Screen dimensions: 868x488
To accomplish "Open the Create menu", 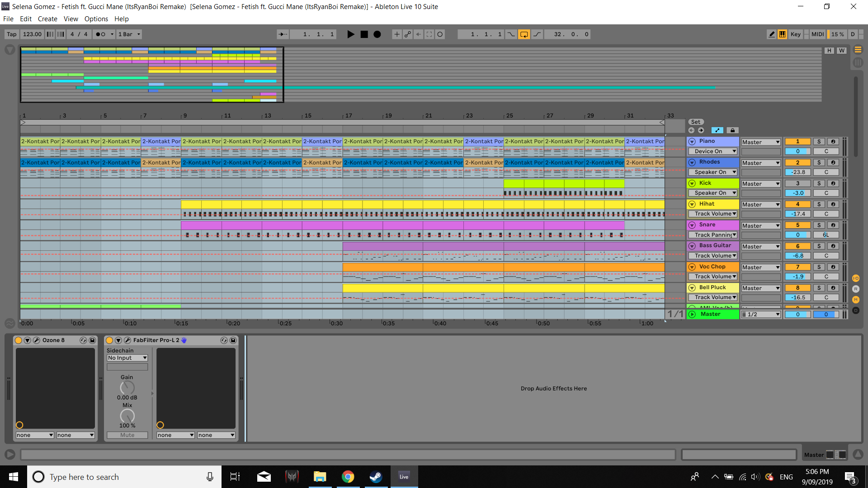I will (47, 19).
